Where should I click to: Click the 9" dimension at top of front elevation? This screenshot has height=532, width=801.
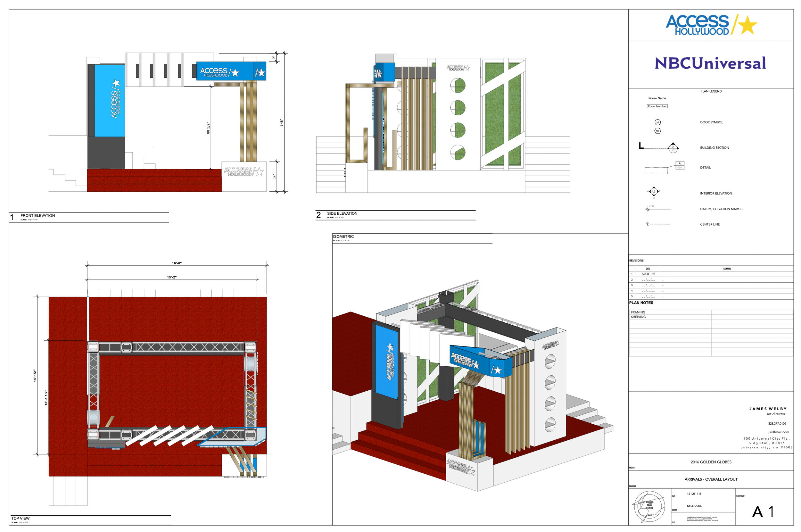tap(274, 58)
